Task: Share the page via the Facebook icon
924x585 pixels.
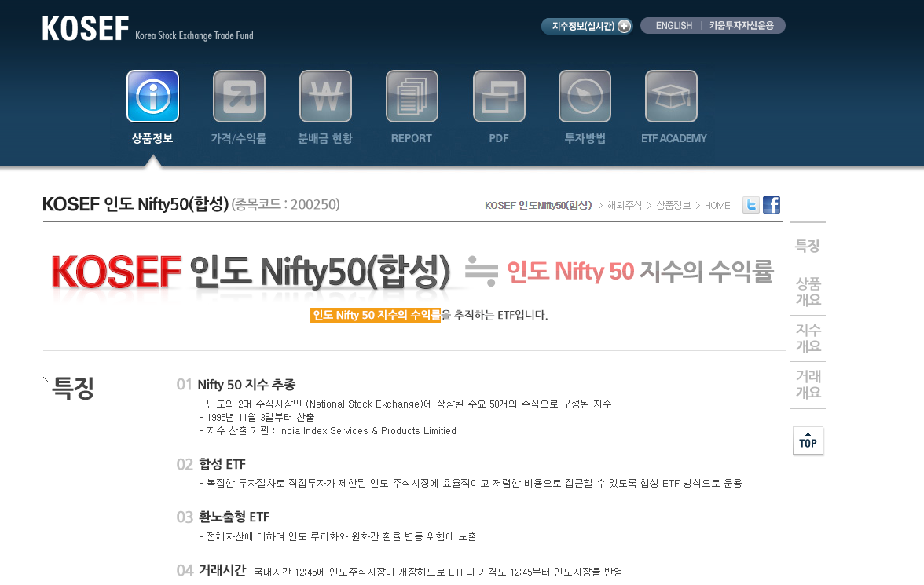Action: (x=772, y=205)
